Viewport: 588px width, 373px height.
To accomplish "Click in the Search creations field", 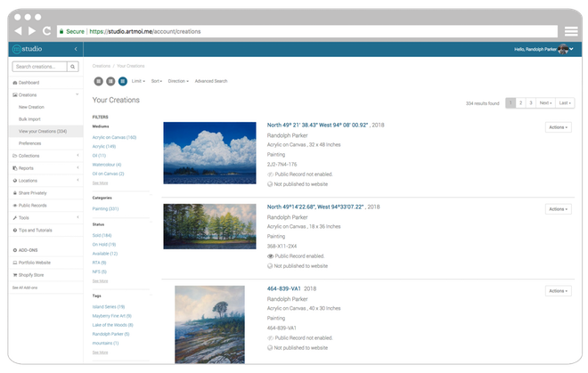I will (40, 67).
